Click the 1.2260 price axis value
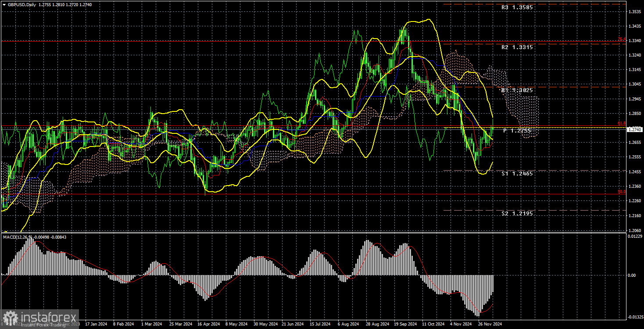This screenshot has height=329, width=644. tap(634, 201)
